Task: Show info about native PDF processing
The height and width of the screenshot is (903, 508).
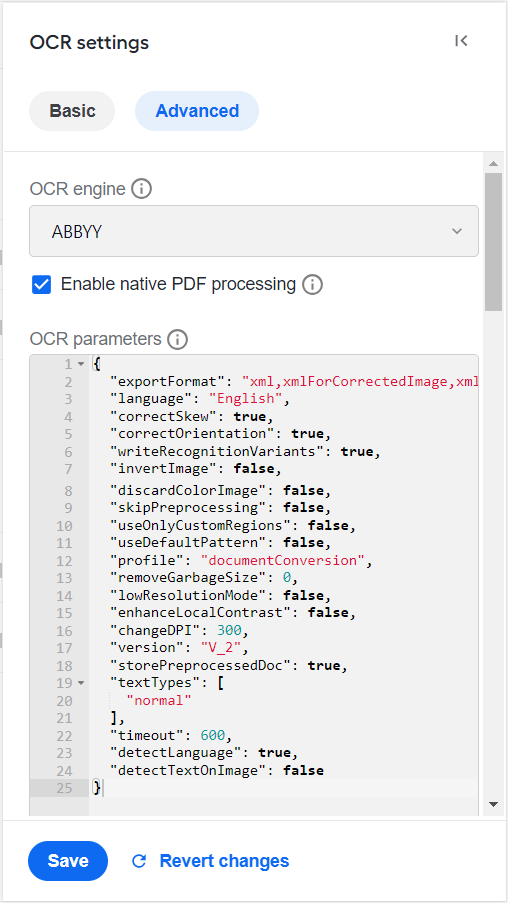Action: (x=312, y=284)
